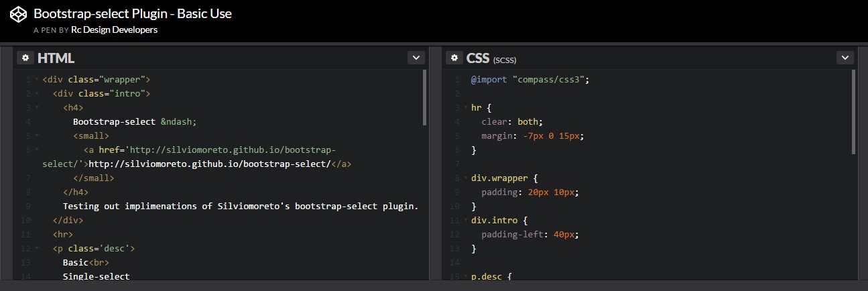Click the HTML panel title label
This screenshot has height=291, width=868.
(x=56, y=58)
